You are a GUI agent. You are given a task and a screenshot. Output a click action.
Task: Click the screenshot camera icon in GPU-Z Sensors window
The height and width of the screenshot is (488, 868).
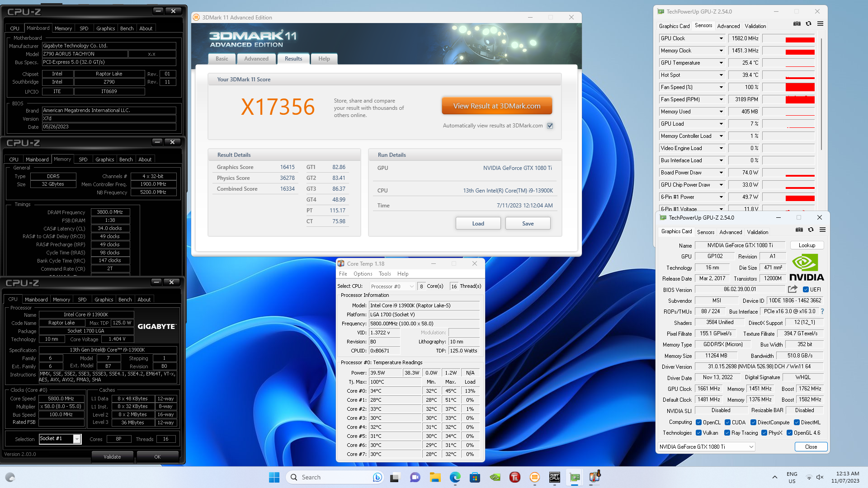click(x=797, y=24)
